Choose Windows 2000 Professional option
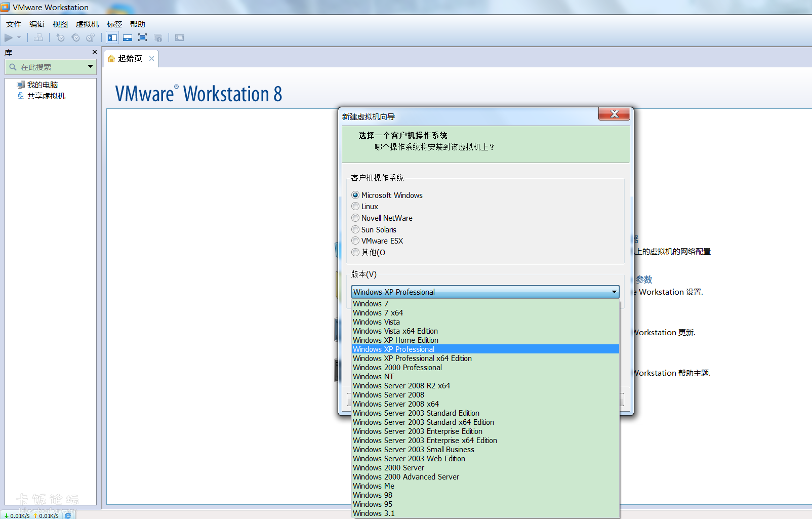 (x=485, y=368)
